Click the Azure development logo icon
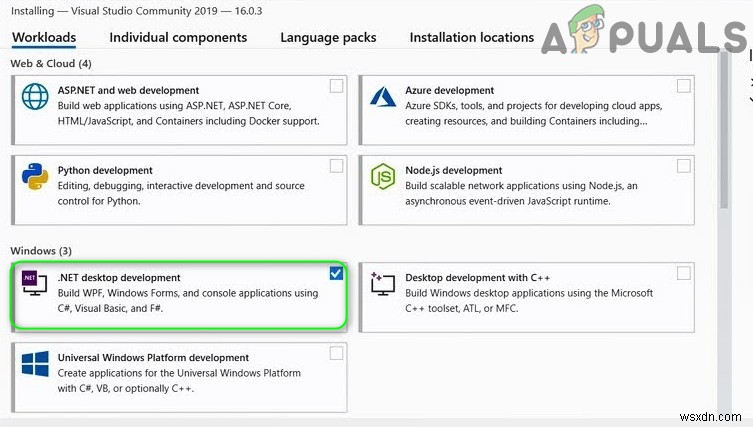The height and width of the screenshot is (427, 753). point(383,97)
